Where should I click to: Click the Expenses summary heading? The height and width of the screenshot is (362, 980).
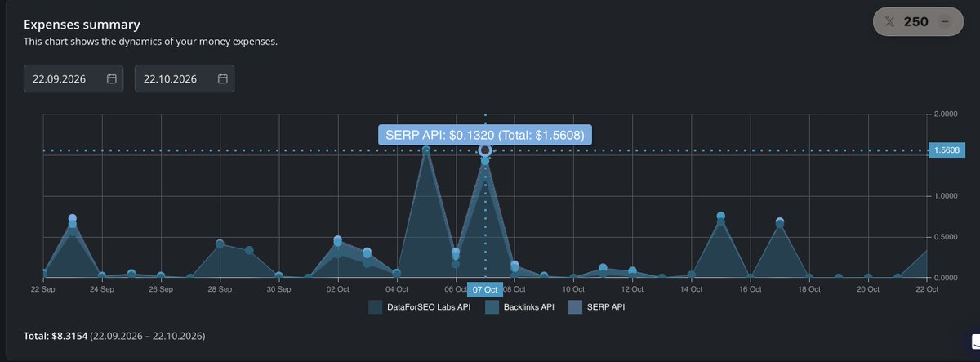pos(82,25)
